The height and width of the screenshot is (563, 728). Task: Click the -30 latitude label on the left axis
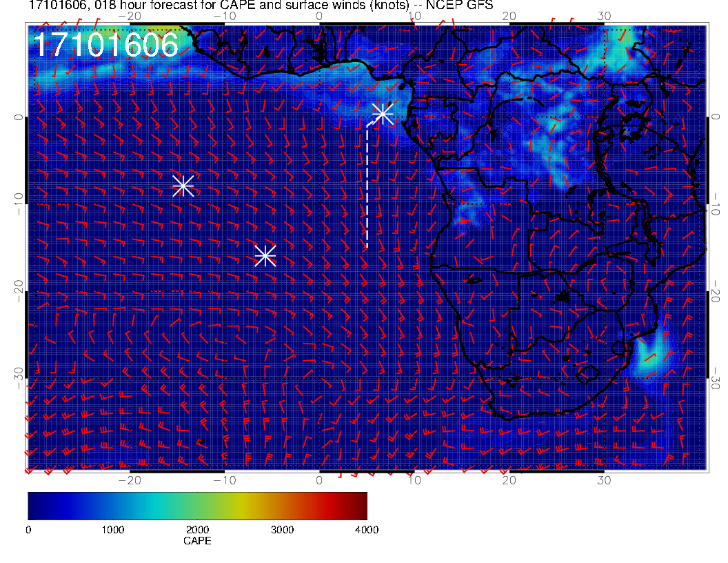[18, 378]
